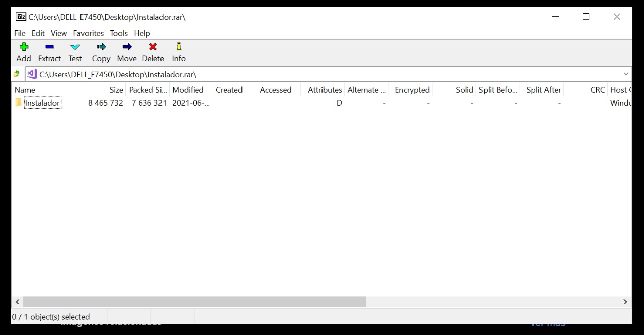Select the Copy toolbar icon
644x335 pixels.
[101, 52]
